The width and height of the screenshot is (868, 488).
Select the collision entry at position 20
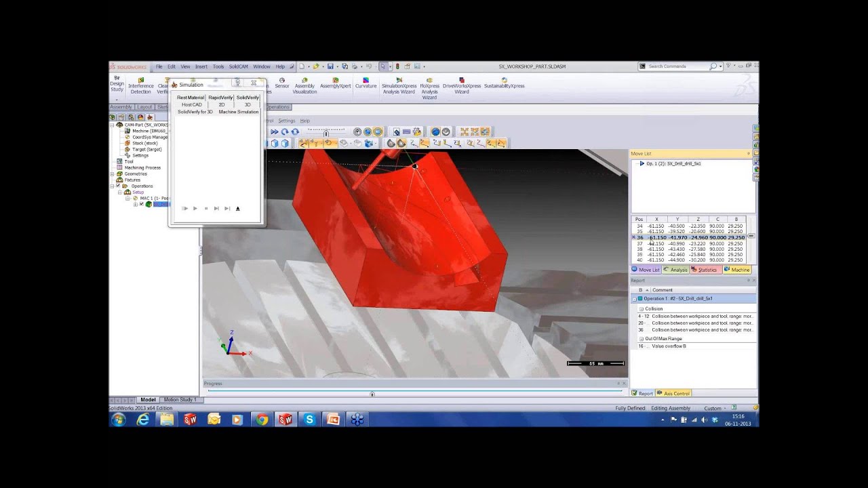point(695,323)
